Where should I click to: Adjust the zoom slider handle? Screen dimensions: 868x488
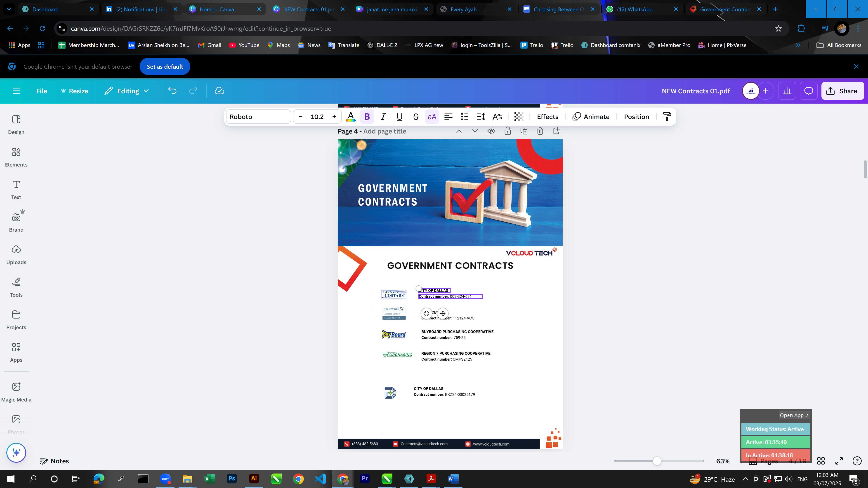tap(657, 461)
